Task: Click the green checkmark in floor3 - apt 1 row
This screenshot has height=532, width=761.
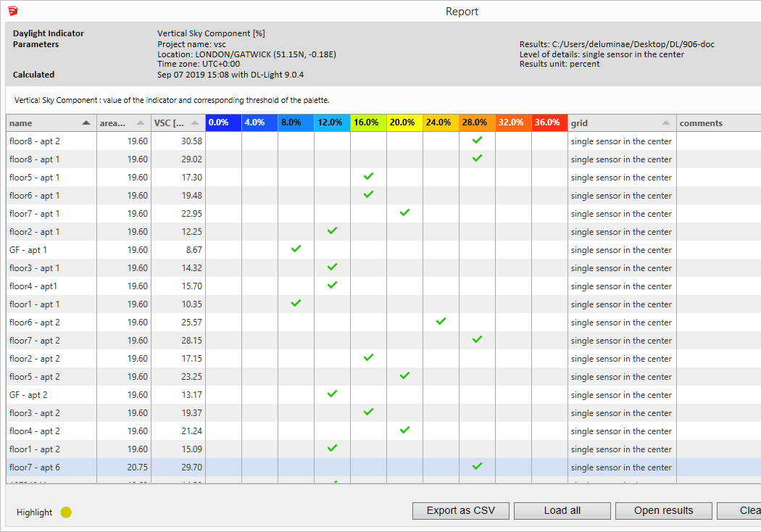Action: pos(332,267)
